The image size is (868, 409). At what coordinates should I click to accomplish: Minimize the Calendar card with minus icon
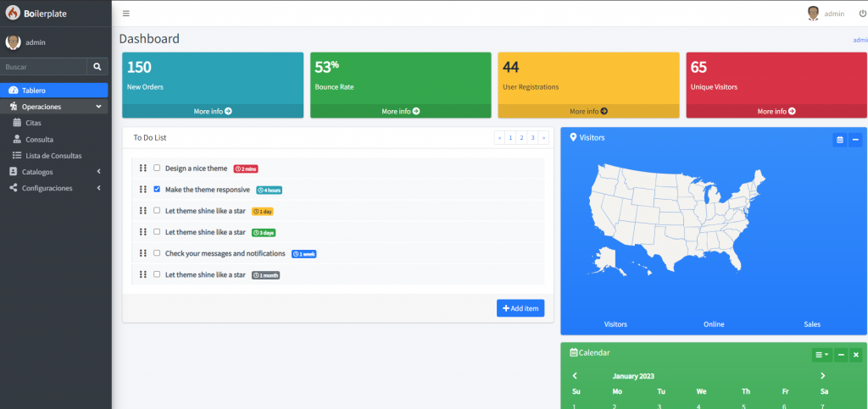[x=840, y=355]
